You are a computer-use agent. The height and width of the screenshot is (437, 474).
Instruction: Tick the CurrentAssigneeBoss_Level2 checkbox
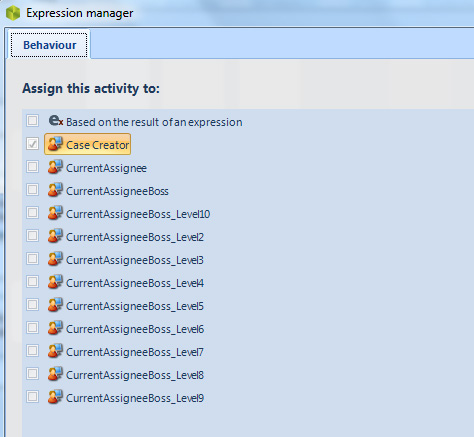[32, 236]
